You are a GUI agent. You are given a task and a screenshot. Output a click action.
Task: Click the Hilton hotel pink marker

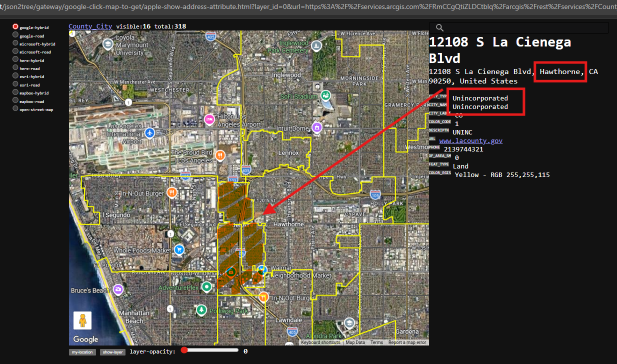click(x=209, y=119)
